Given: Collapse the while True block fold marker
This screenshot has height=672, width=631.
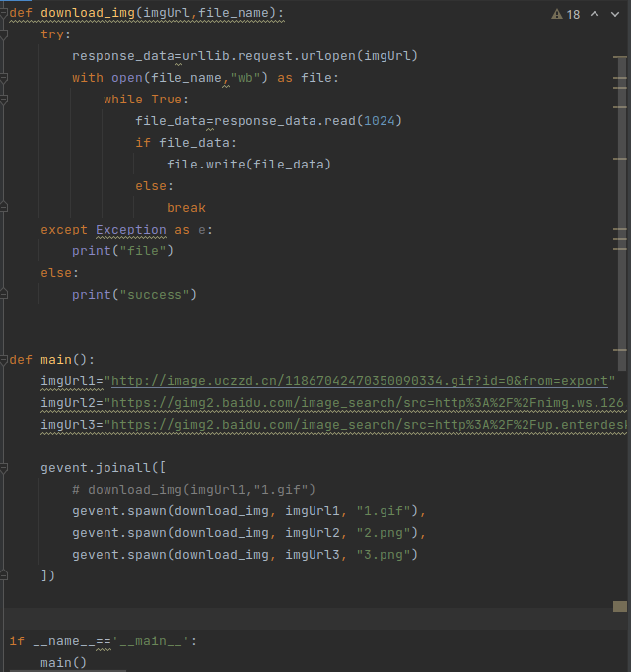Looking at the screenshot, I should click(x=3, y=100).
